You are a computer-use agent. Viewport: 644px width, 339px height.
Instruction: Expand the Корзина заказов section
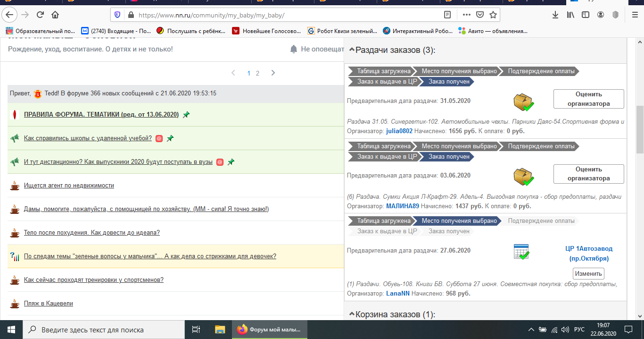point(352,314)
